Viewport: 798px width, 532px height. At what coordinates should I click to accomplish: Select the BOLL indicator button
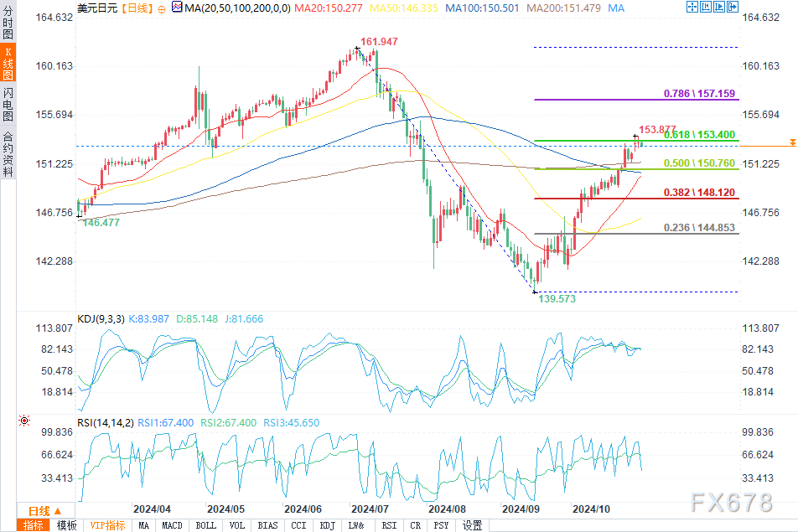tap(205, 525)
